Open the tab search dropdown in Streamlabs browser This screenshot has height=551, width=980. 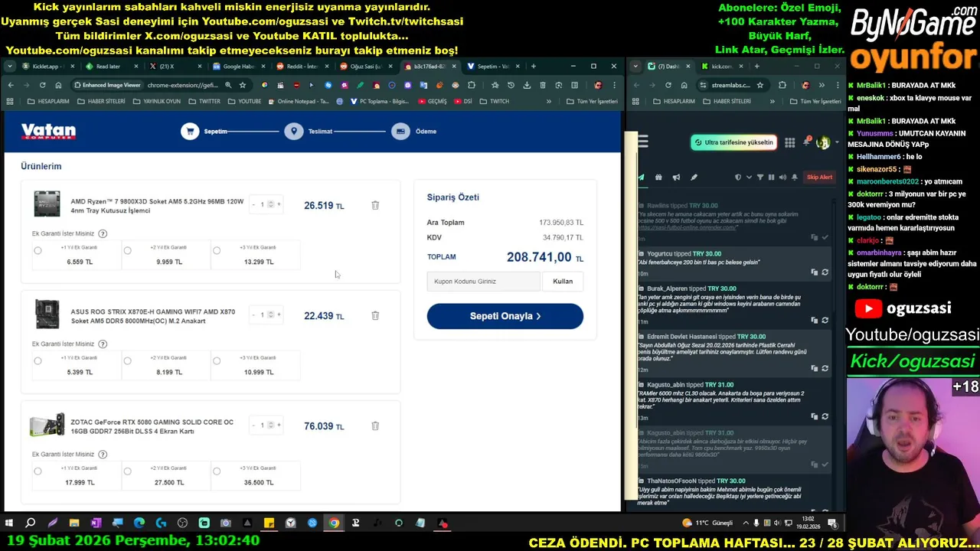pyautogui.click(x=635, y=66)
